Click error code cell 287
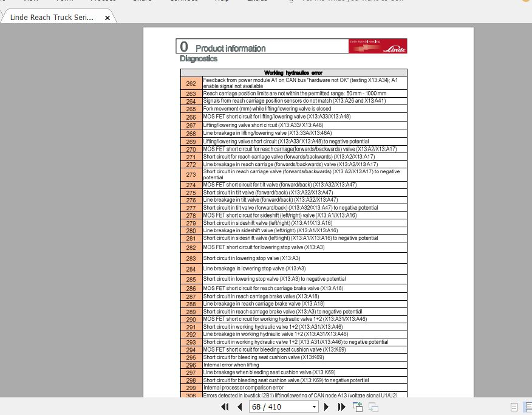Screen dimensions: 532x415 pos(191,297)
